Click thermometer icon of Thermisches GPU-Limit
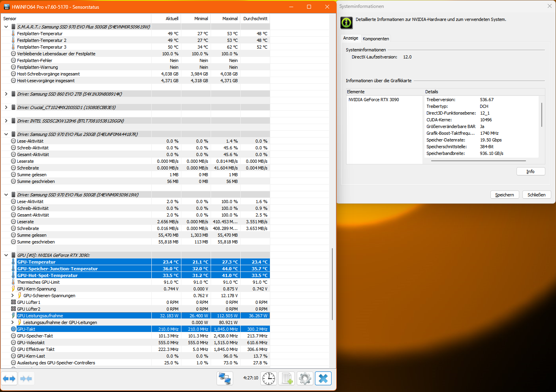The image size is (556, 392). [13, 282]
